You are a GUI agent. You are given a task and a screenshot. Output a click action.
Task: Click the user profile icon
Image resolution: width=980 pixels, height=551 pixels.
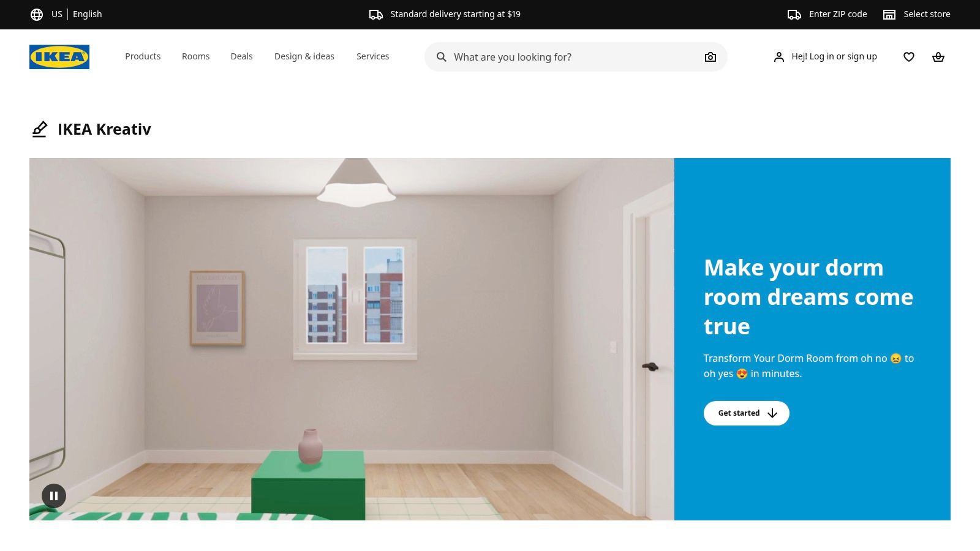(x=778, y=57)
